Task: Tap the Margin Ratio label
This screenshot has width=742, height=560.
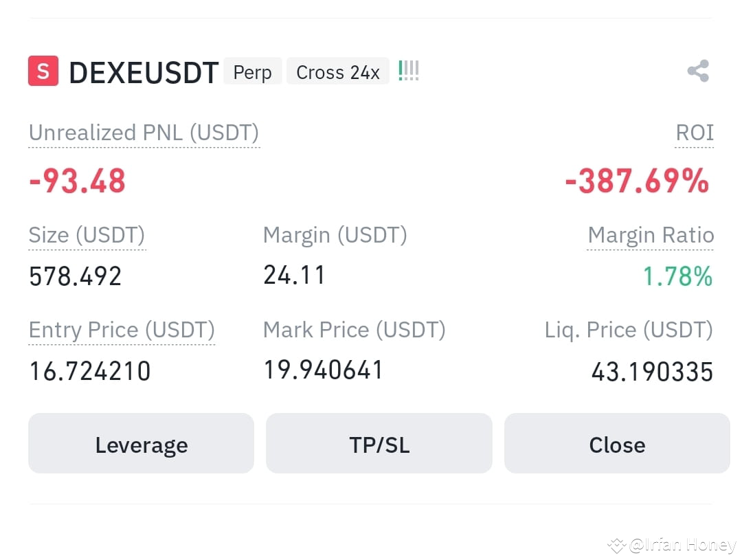Action: [x=650, y=235]
